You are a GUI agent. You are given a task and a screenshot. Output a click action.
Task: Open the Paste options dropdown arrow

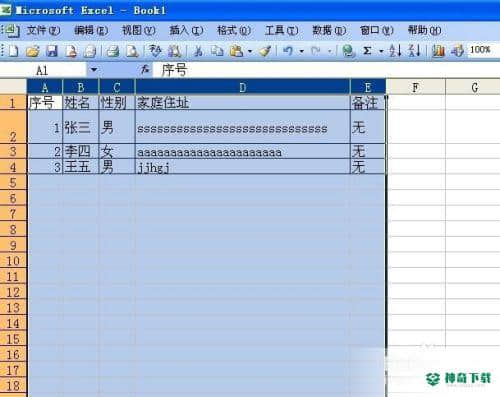250,51
